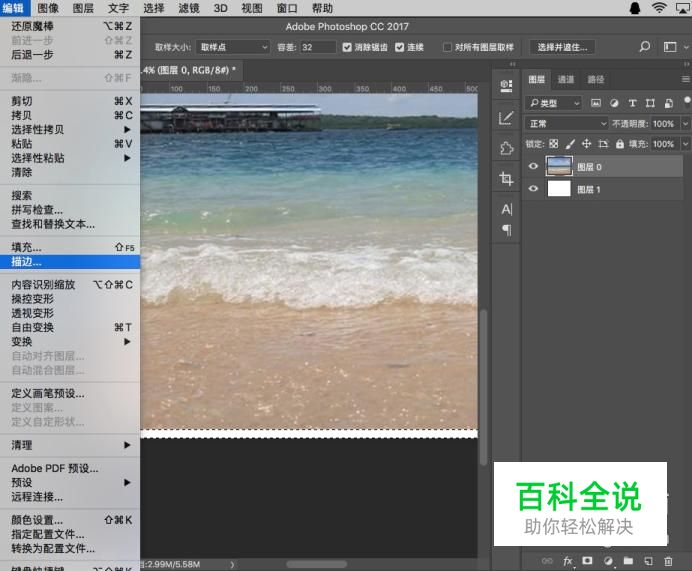Open the 滤镜 menu
This screenshot has height=571, width=692.
(x=188, y=8)
